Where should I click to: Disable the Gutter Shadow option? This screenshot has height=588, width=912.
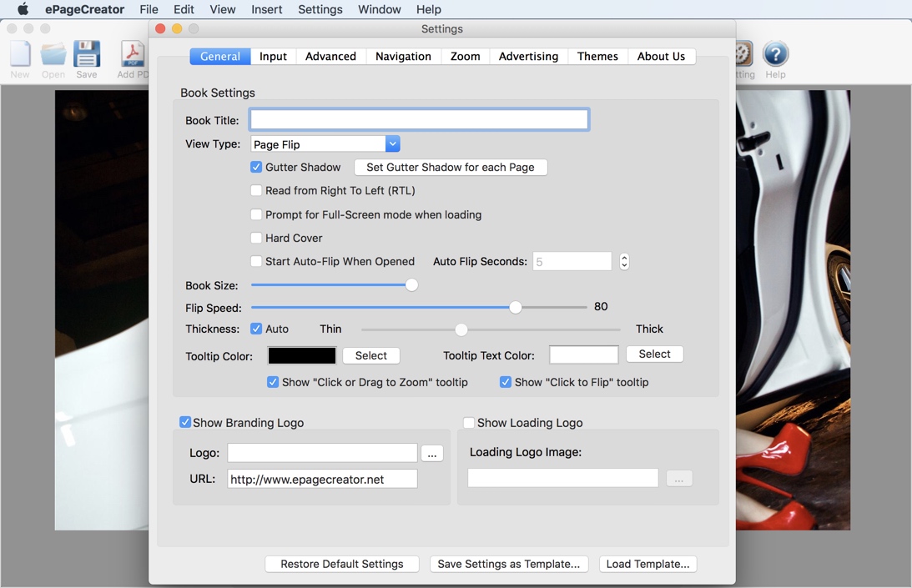pos(256,167)
